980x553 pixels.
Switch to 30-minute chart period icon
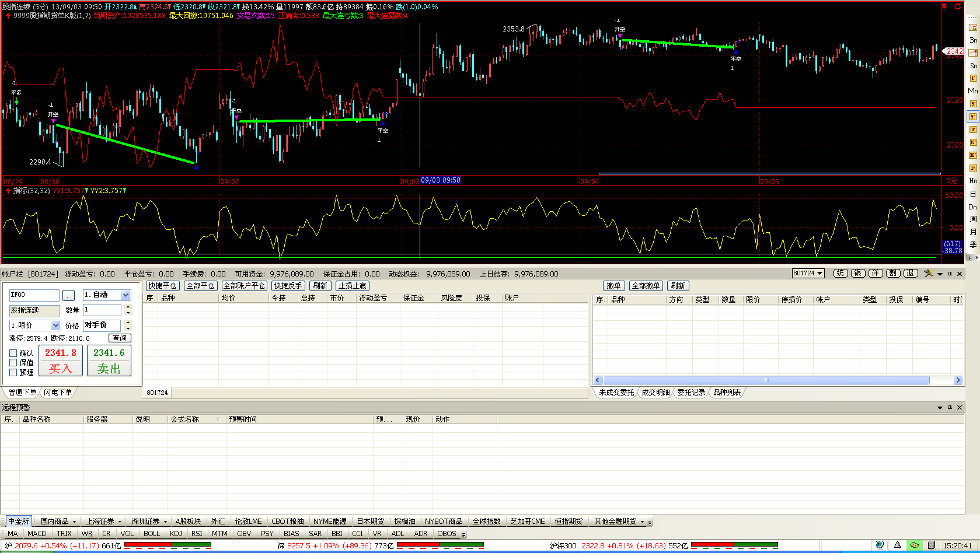click(x=973, y=155)
